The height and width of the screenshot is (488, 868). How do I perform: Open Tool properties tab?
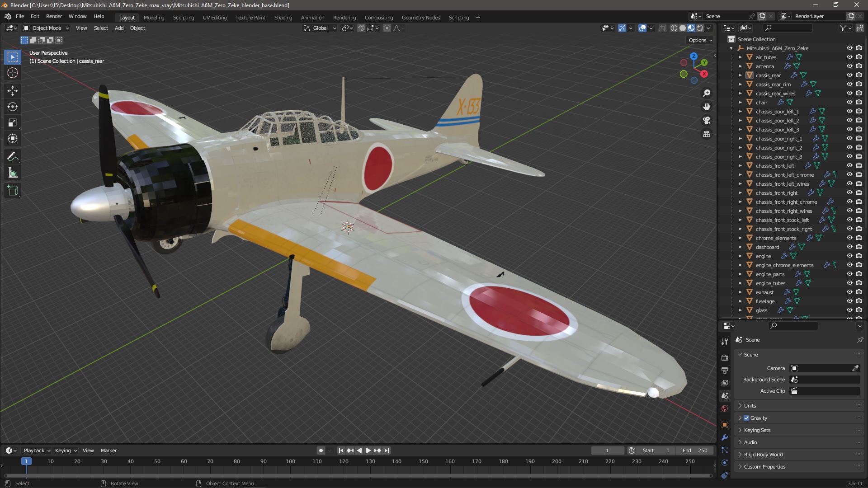click(x=725, y=342)
